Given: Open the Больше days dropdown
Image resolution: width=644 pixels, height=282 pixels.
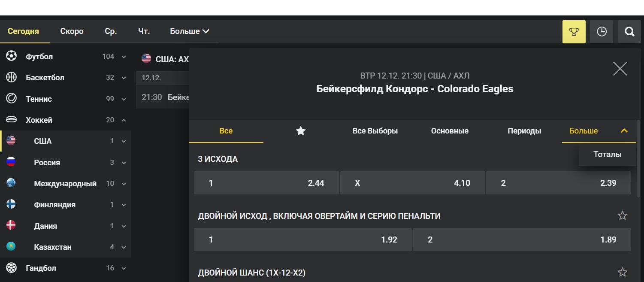Looking at the screenshot, I should pyautogui.click(x=189, y=31).
